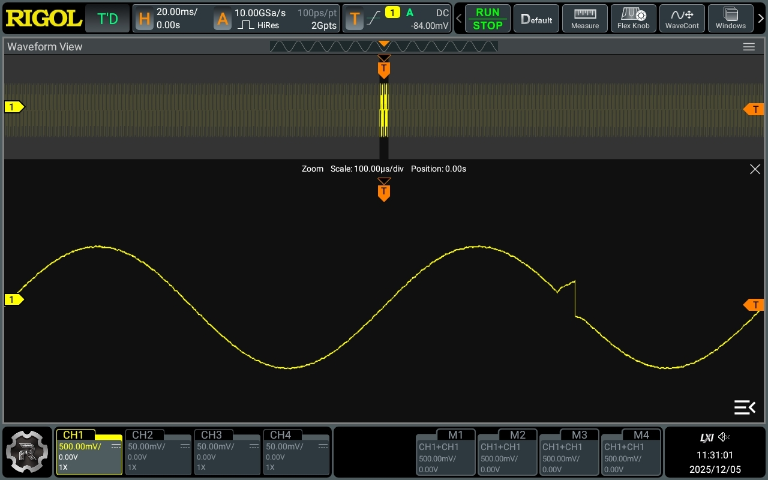Expand the side panel at bottom-right of waveform

tap(744, 407)
